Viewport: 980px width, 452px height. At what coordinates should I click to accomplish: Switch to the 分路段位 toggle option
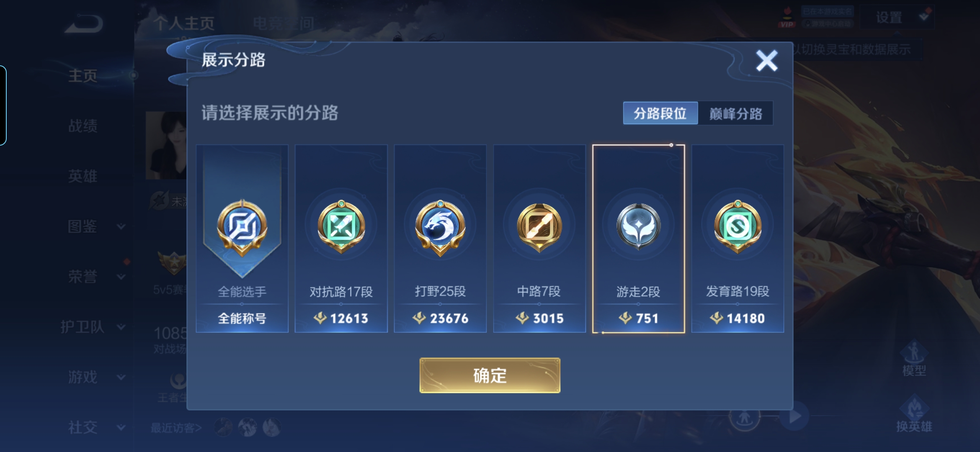pyautogui.click(x=660, y=113)
